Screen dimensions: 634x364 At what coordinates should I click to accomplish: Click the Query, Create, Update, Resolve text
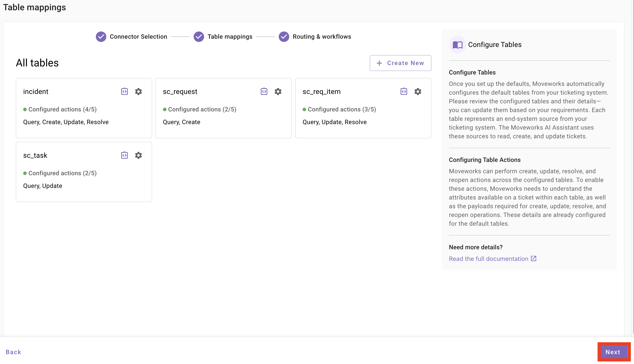66,122
